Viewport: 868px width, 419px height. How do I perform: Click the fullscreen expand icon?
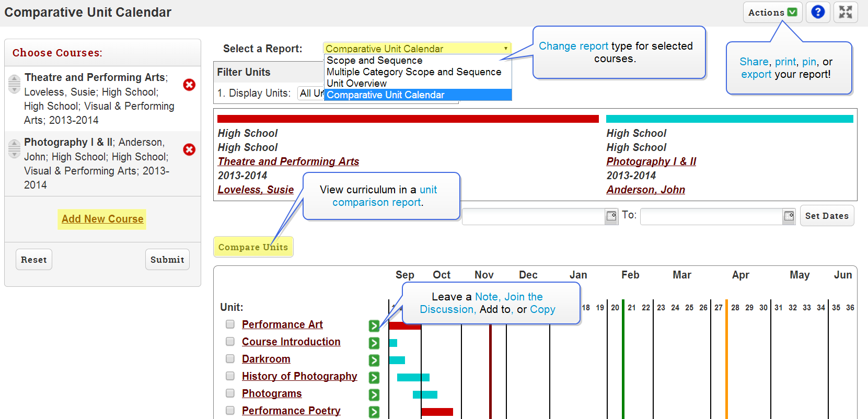[x=845, y=12]
